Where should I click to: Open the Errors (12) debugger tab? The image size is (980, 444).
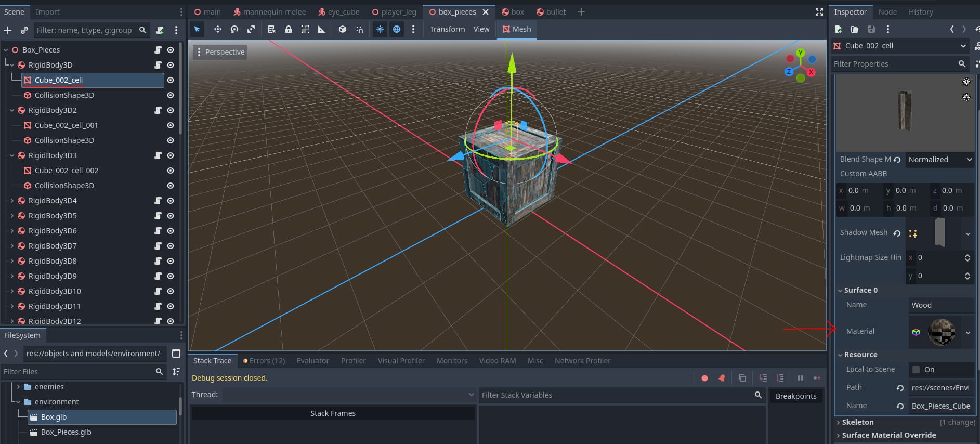pos(264,361)
